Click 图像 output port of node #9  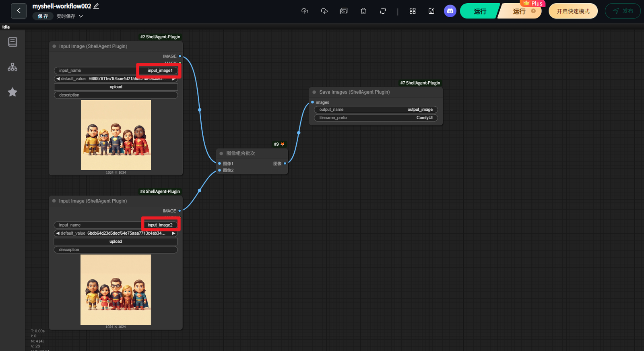(x=285, y=163)
